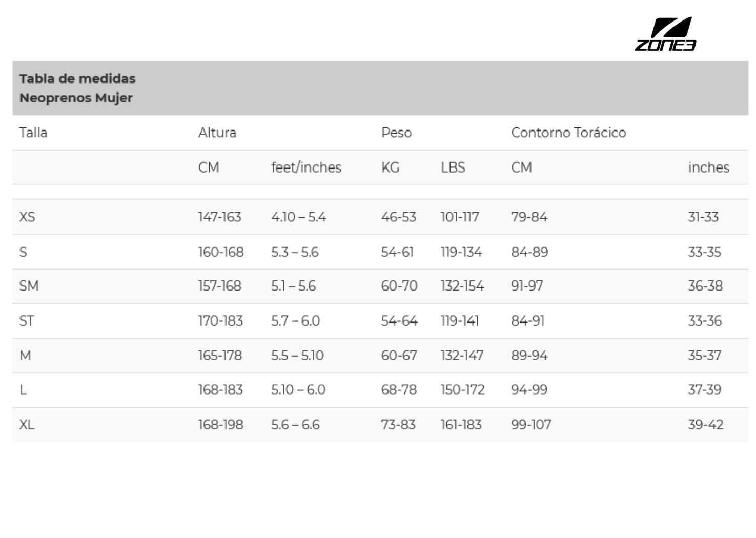Click the Peso column header
Image resolution: width=756 pixels, height=538 pixels.
coord(396,133)
